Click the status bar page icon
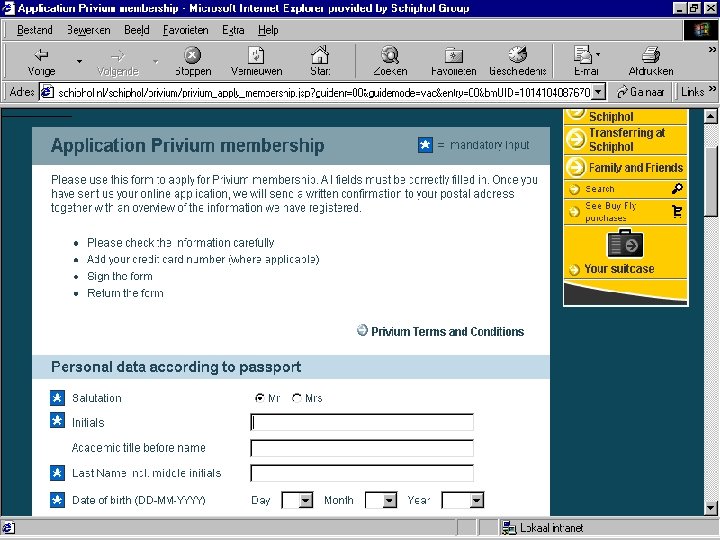This screenshot has height=540, width=720. coord(9,528)
